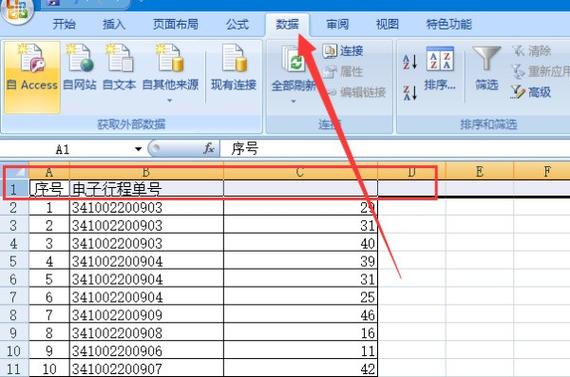Select column B header

(x=146, y=172)
